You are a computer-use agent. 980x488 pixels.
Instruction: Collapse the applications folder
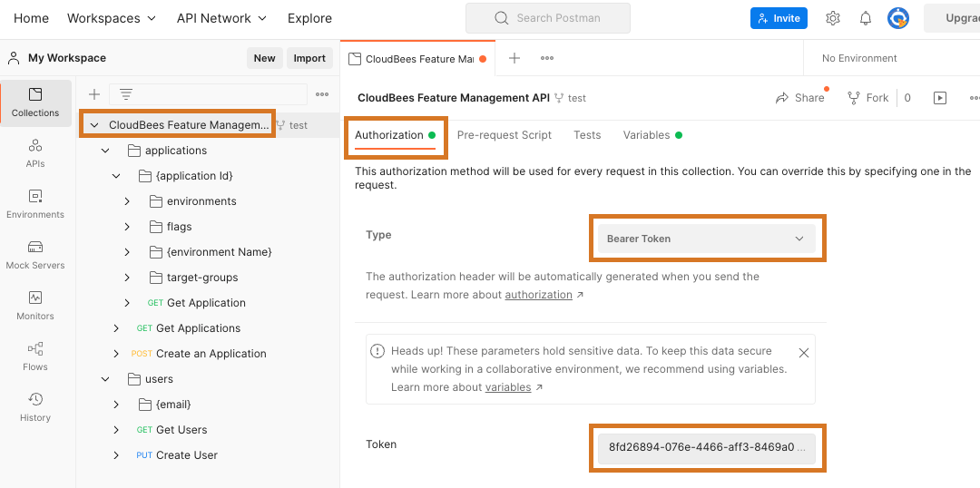pyautogui.click(x=105, y=151)
